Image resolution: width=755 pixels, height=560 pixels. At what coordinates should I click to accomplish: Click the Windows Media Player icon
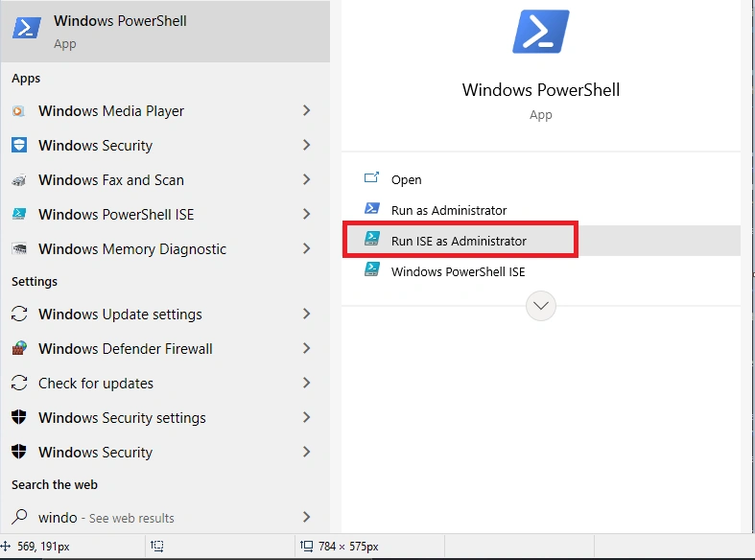point(18,111)
